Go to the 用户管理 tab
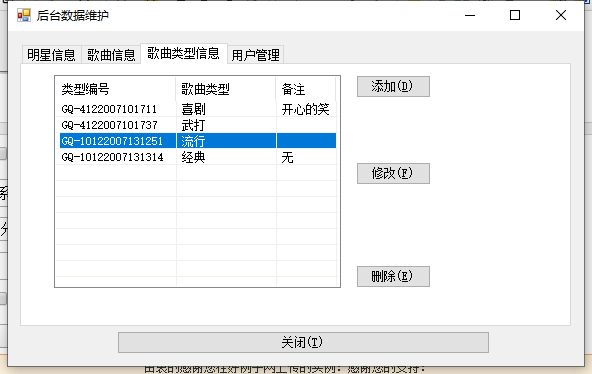This screenshot has width=592, height=374. (256, 55)
